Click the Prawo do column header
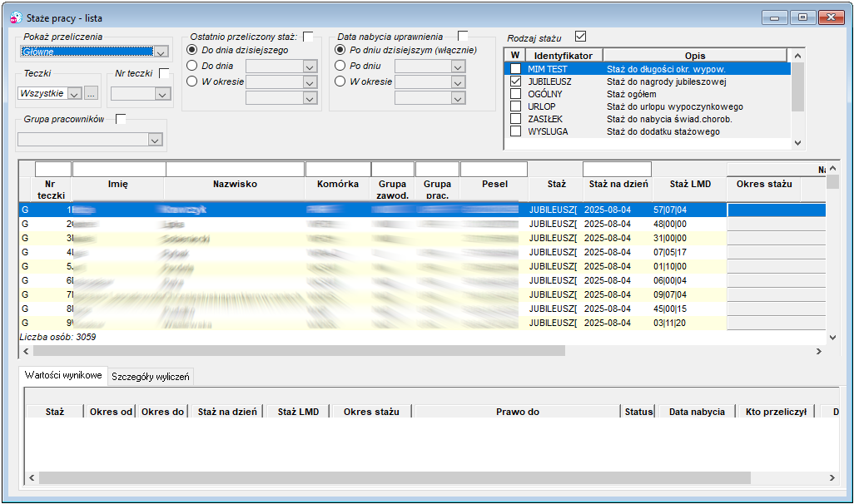Viewport: 854px width, 504px height. pyautogui.click(x=518, y=412)
